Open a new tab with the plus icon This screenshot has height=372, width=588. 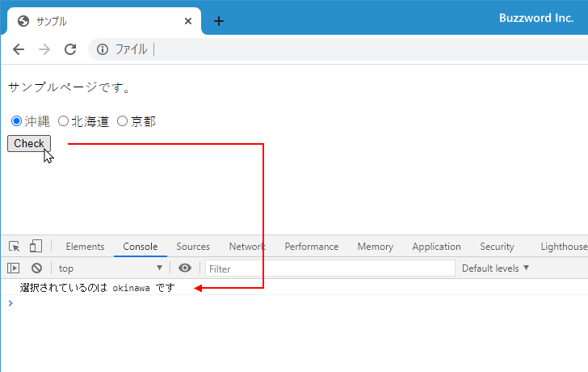click(219, 21)
